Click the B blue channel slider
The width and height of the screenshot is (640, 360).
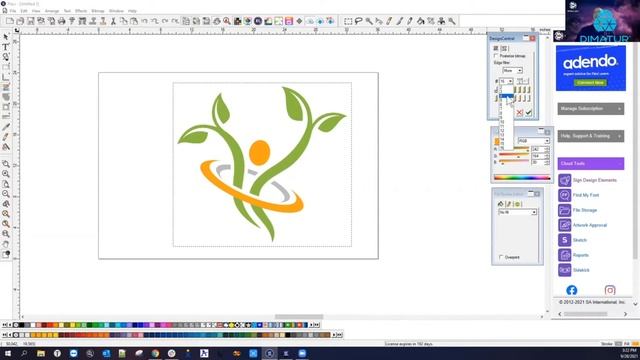pyautogui.click(x=514, y=162)
